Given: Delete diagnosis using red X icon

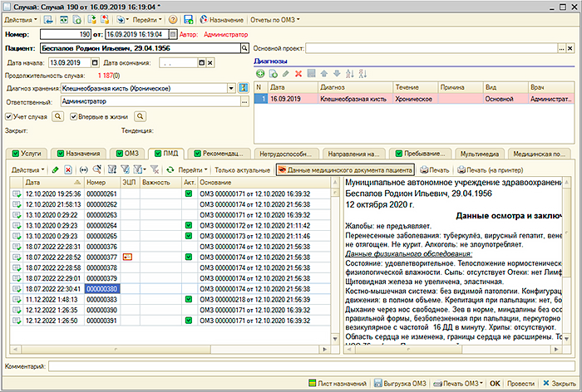Looking at the screenshot, I should (298, 74).
